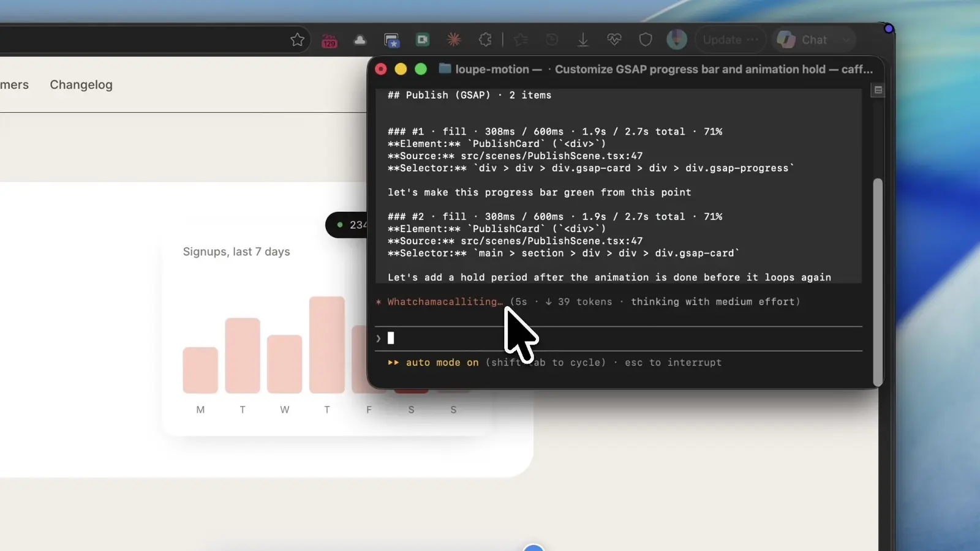Open the orange starburst Claude extension
Screen dimensions: 980x551
pyautogui.click(x=454, y=40)
